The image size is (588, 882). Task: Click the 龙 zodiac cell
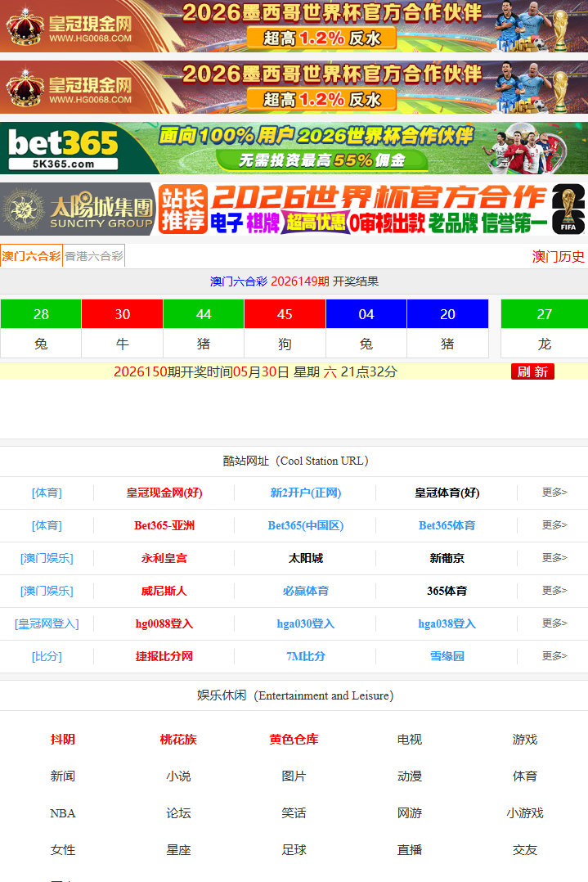point(544,344)
